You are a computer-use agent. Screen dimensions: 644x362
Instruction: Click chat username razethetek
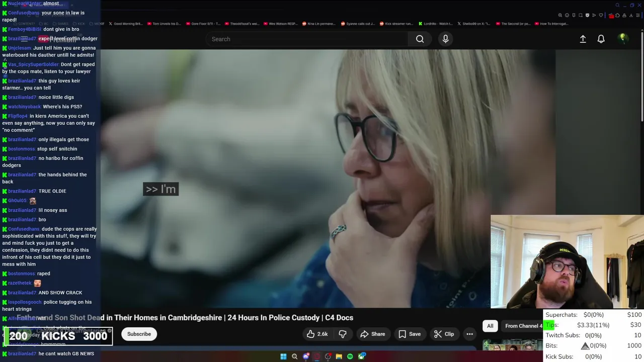tap(20, 283)
